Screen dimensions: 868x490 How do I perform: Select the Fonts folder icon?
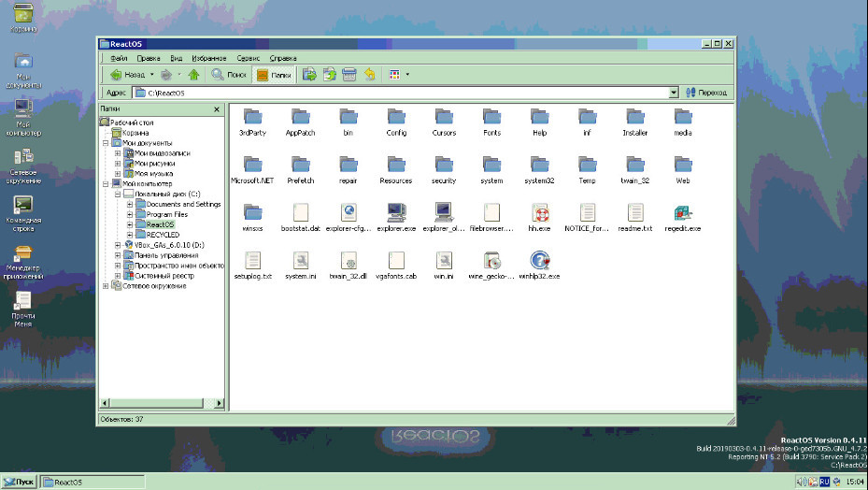[491, 116]
